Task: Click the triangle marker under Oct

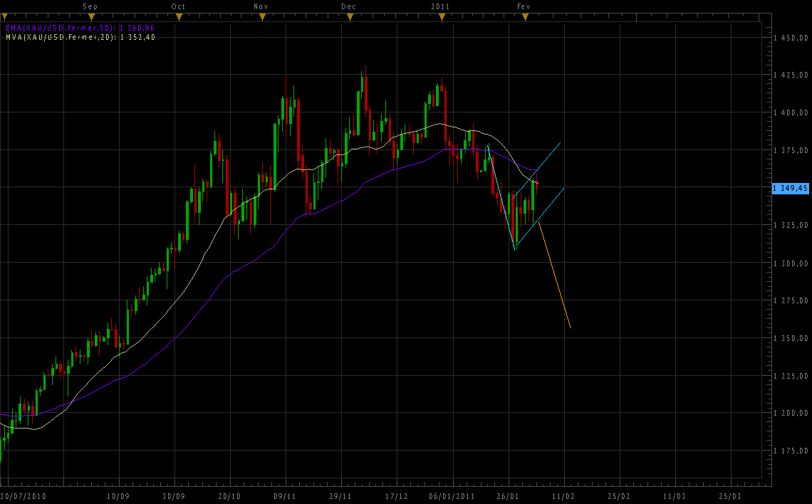Action: 179,18
